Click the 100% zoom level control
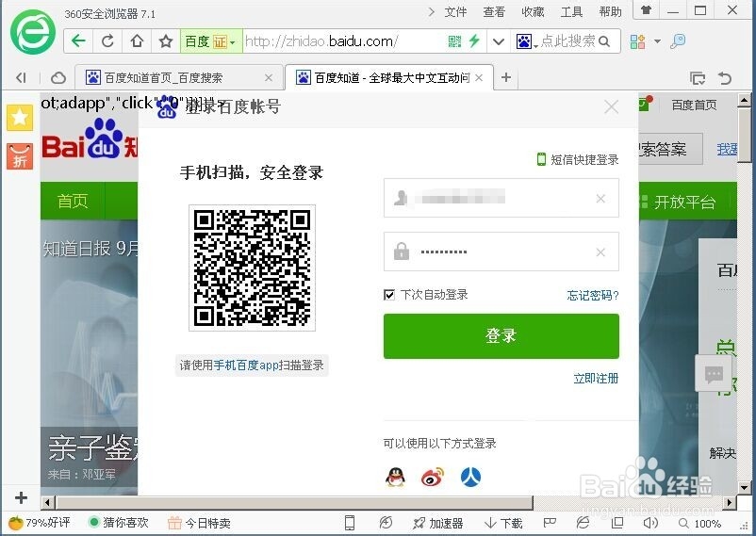 [x=699, y=524]
